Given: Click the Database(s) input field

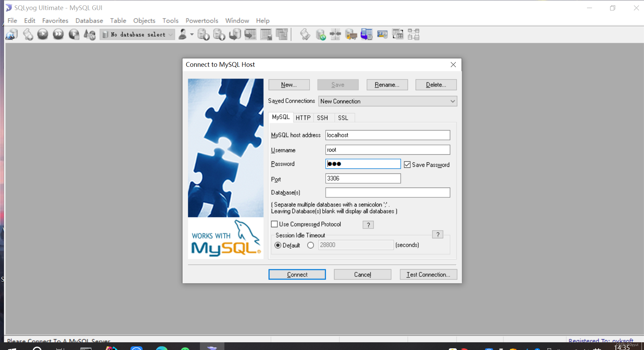Looking at the screenshot, I should pos(388,193).
